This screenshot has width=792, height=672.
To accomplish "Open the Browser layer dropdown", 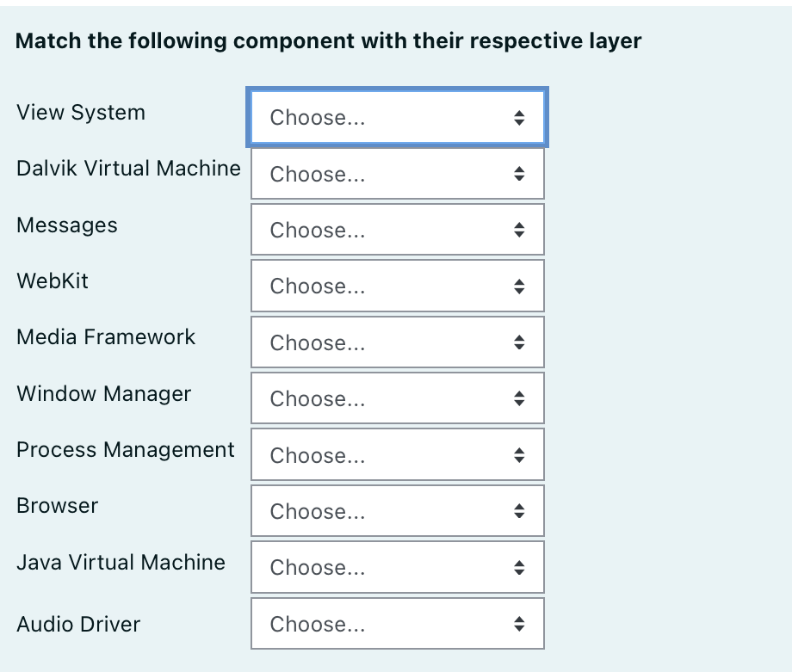I will point(396,510).
